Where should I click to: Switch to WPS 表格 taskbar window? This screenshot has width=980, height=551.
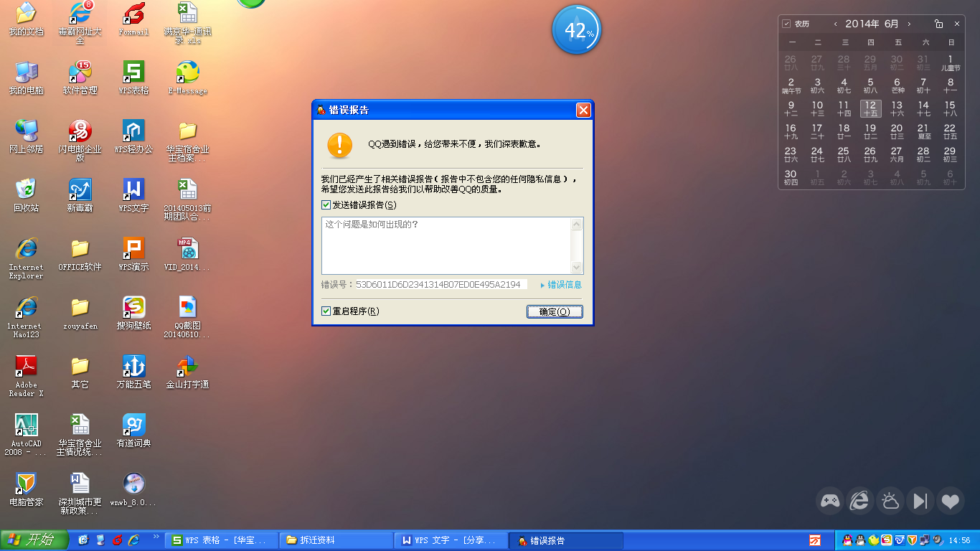tap(222, 540)
